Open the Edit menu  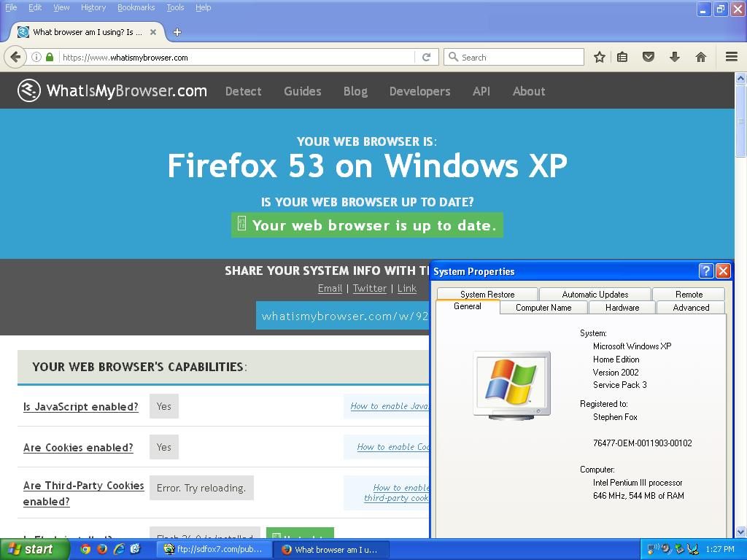35,7
